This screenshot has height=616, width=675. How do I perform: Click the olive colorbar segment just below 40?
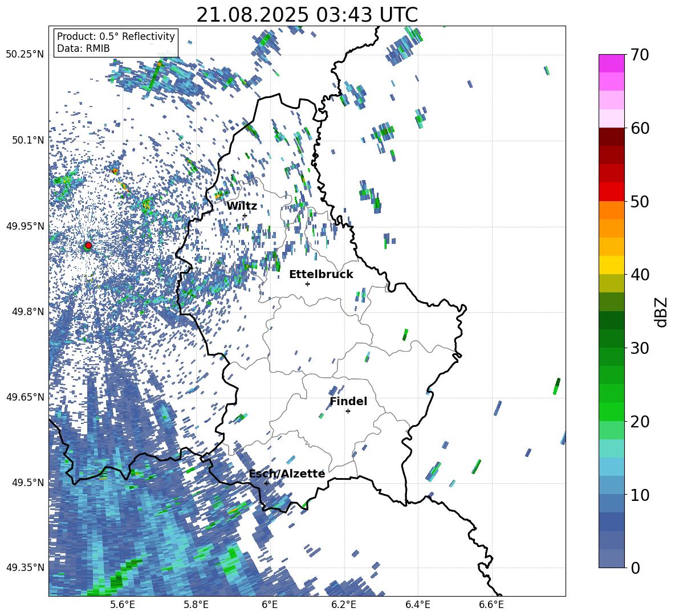point(611,283)
